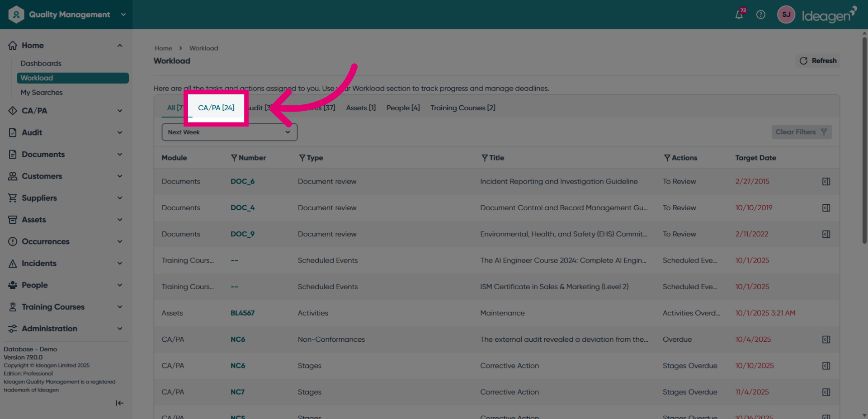Image resolution: width=868 pixels, height=419 pixels.
Task: Open the Quality Management module dropdown arrow
Action: (x=123, y=14)
